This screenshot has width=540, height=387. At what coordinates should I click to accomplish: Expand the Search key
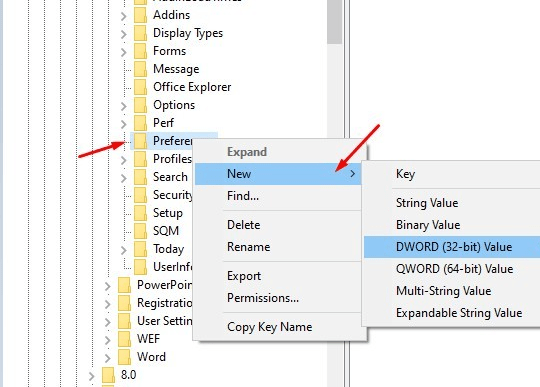(x=124, y=178)
